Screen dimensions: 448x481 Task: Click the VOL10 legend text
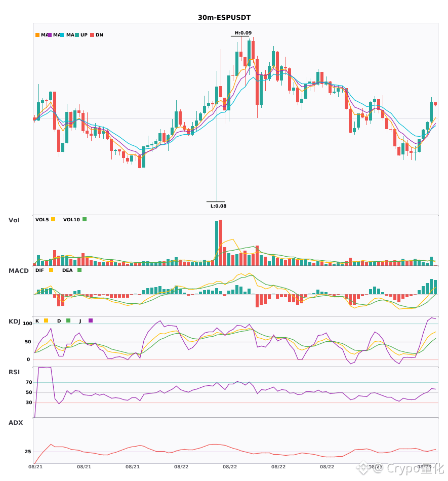[x=71, y=220]
